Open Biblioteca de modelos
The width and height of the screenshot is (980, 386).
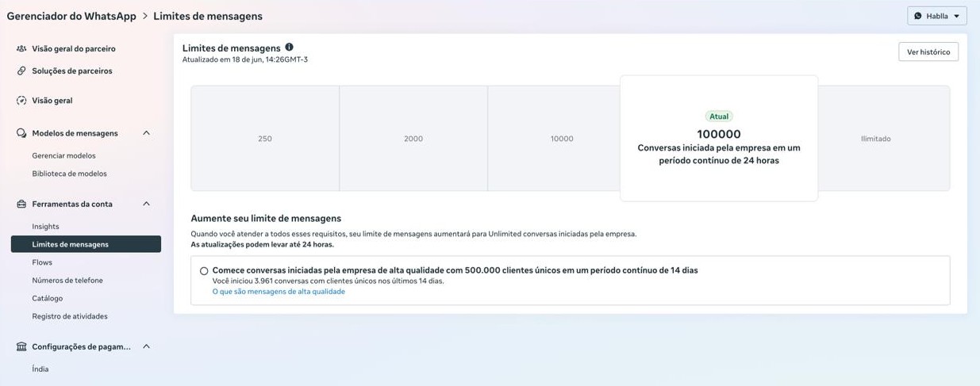coord(69,174)
